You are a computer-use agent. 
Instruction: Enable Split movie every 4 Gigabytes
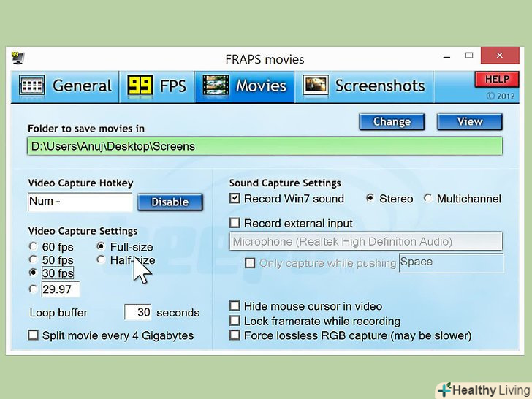click(34, 335)
